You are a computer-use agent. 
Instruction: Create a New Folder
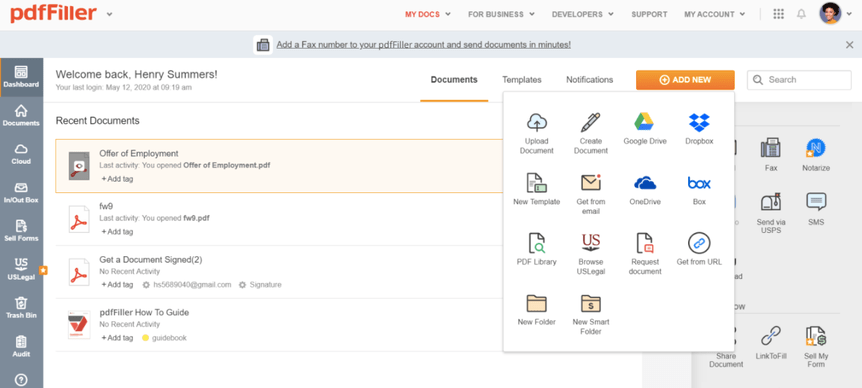click(537, 309)
